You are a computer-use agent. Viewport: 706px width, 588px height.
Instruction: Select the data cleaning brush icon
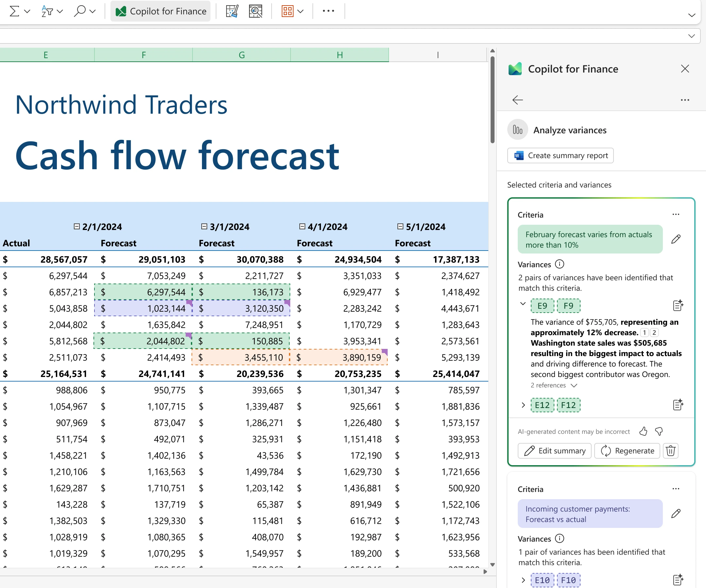click(x=232, y=11)
